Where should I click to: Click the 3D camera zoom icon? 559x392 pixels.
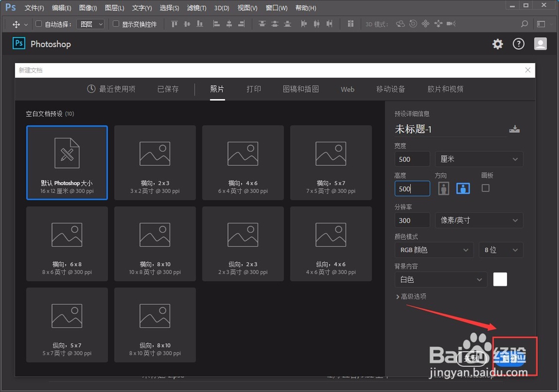pos(451,24)
